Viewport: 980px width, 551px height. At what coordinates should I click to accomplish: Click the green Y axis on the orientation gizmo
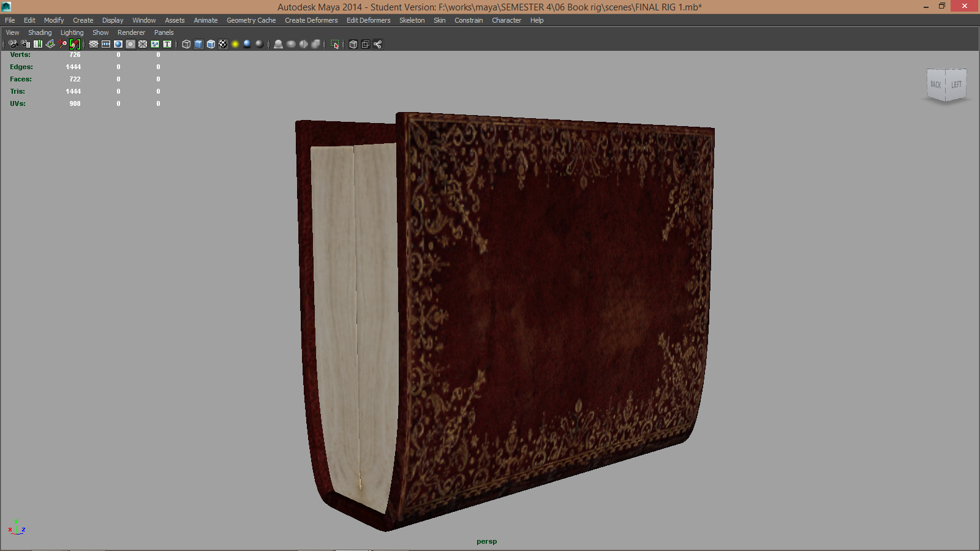click(16, 522)
